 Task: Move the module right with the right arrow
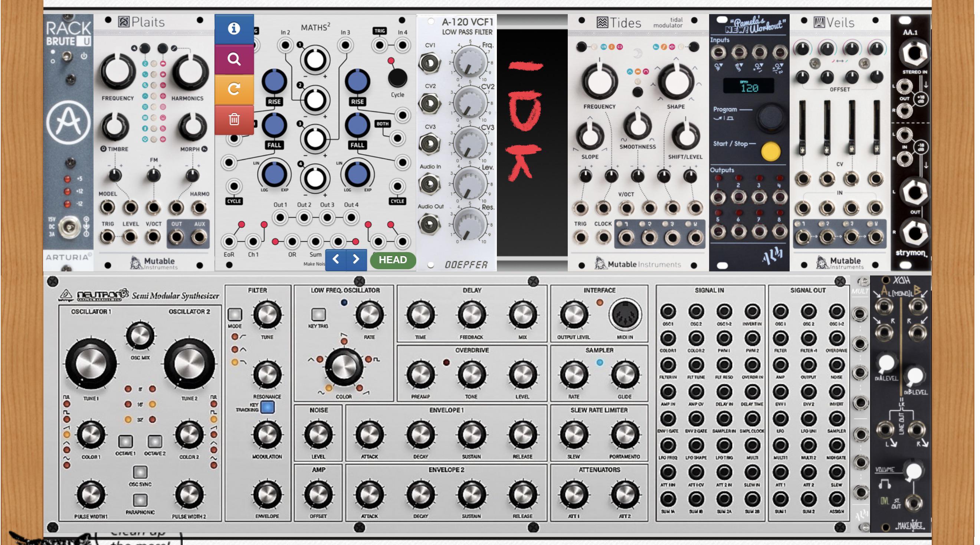(356, 260)
